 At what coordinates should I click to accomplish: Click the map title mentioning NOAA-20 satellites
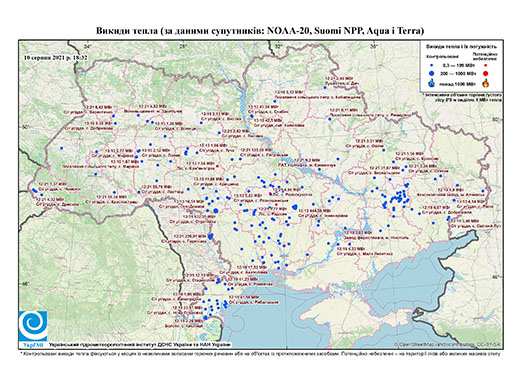click(260, 31)
